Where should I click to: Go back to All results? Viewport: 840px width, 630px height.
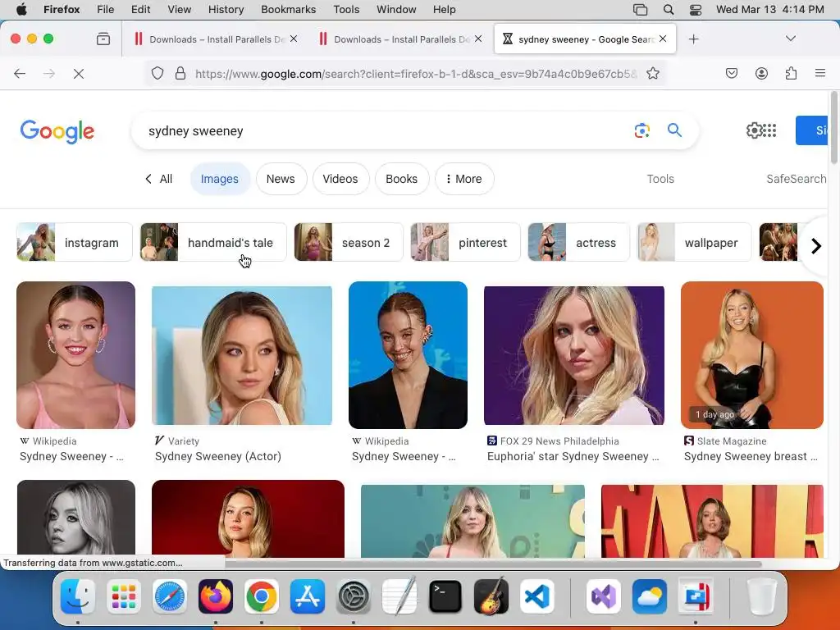(159, 179)
